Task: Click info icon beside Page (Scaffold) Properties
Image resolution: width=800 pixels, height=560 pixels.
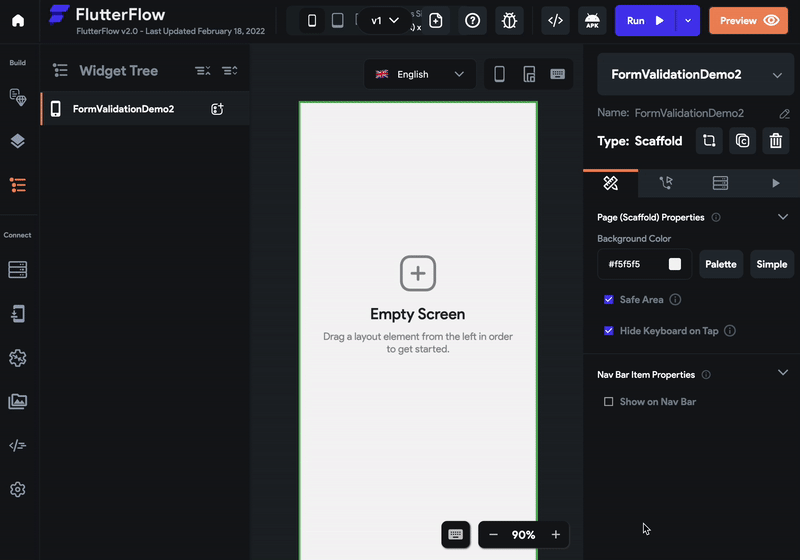Action: [x=716, y=217]
